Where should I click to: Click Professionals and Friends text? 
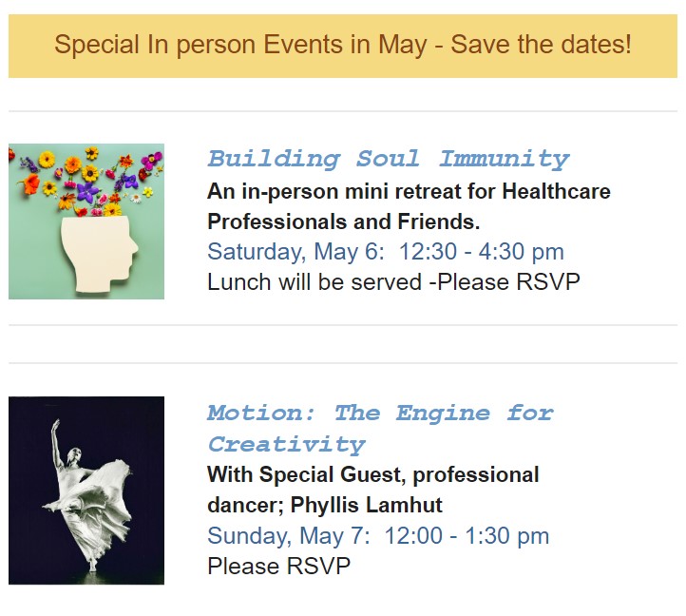click(x=343, y=221)
